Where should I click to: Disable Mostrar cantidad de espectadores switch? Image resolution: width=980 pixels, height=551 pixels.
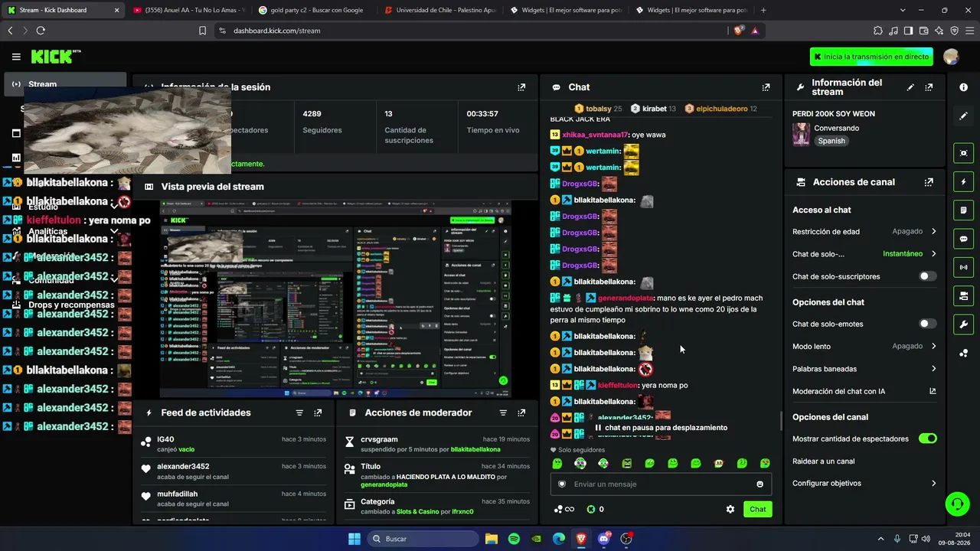coord(927,439)
